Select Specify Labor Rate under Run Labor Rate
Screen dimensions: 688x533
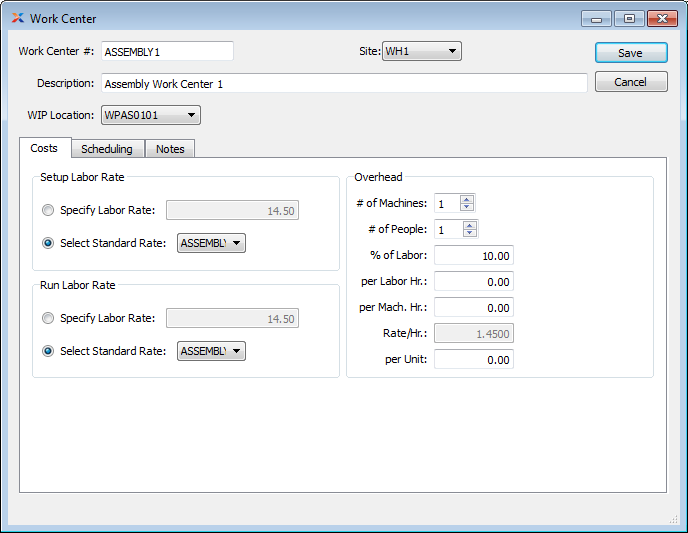(x=49, y=319)
